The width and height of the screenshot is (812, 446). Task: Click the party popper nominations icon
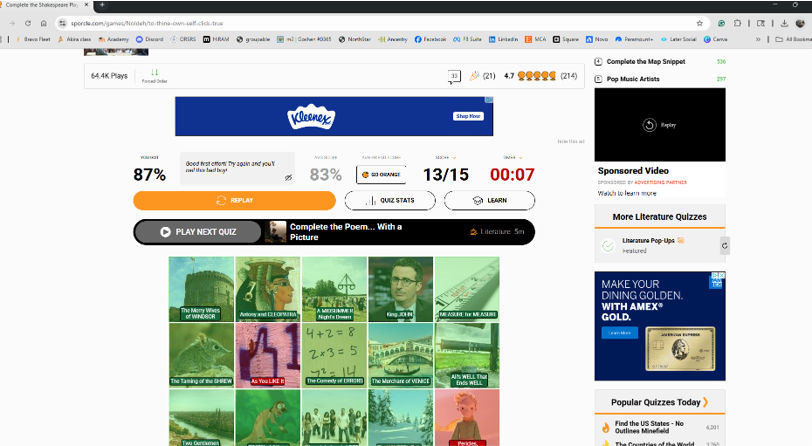474,76
